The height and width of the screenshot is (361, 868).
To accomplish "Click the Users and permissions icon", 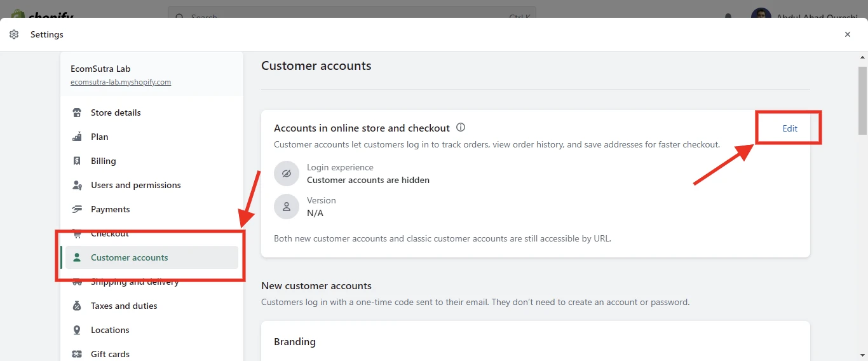I will [x=77, y=185].
